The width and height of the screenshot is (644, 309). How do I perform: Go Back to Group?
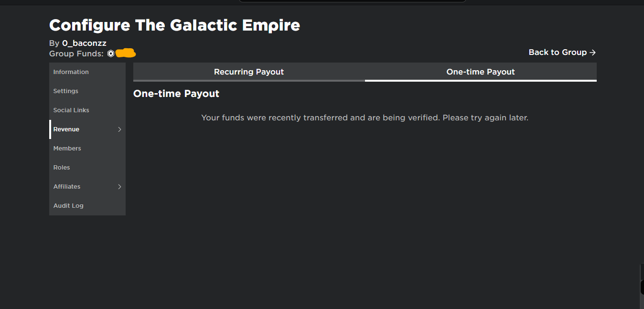point(562,53)
